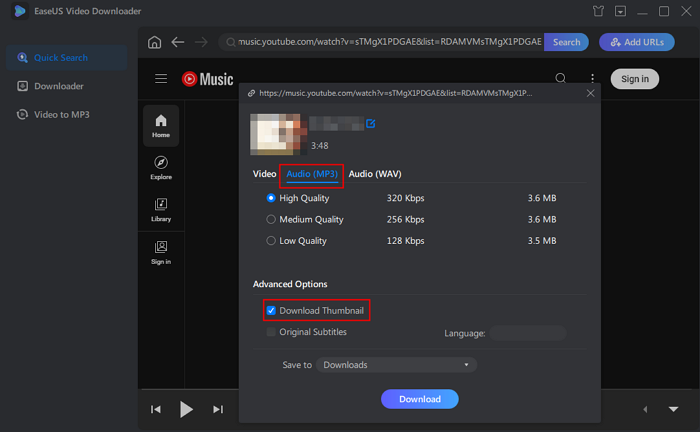The height and width of the screenshot is (432, 700).
Task: Click the Advanced Options heading
Action: pos(290,284)
